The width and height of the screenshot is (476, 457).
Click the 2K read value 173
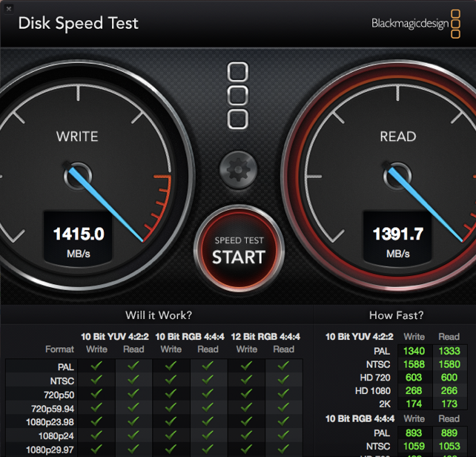click(449, 404)
